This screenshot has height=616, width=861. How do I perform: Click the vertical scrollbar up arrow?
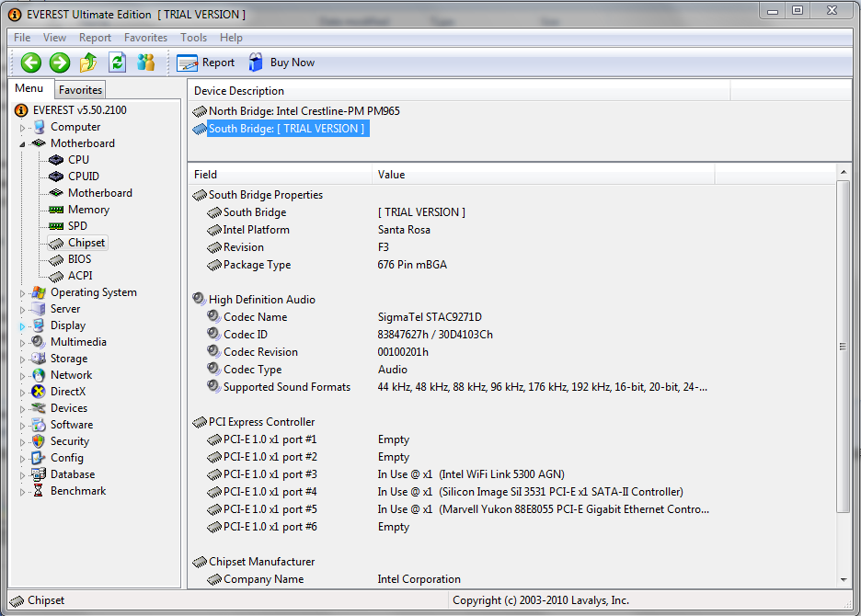[844, 173]
